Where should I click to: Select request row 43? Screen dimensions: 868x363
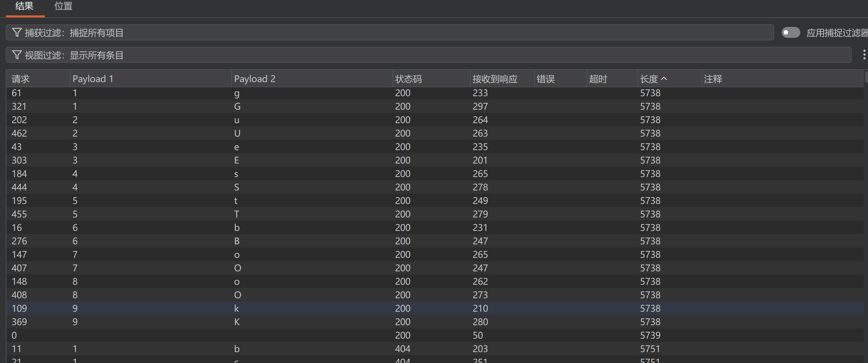(x=435, y=147)
